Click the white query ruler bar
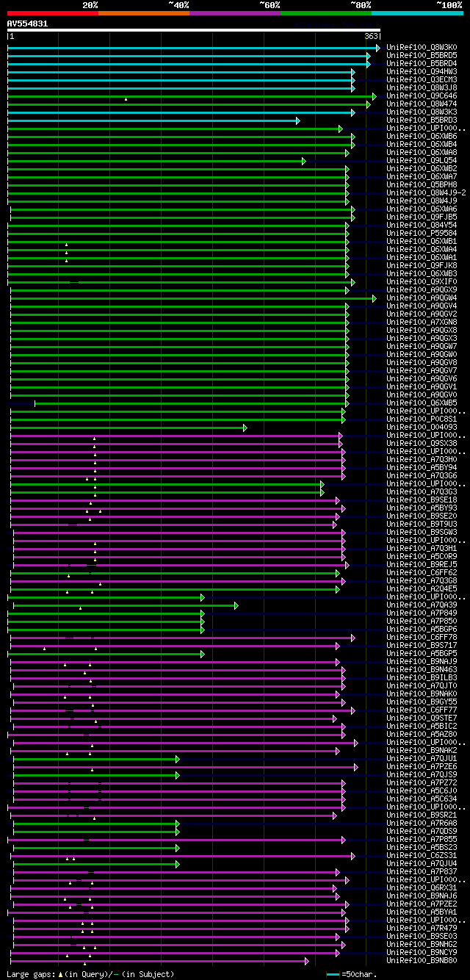 tap(194, 30)
